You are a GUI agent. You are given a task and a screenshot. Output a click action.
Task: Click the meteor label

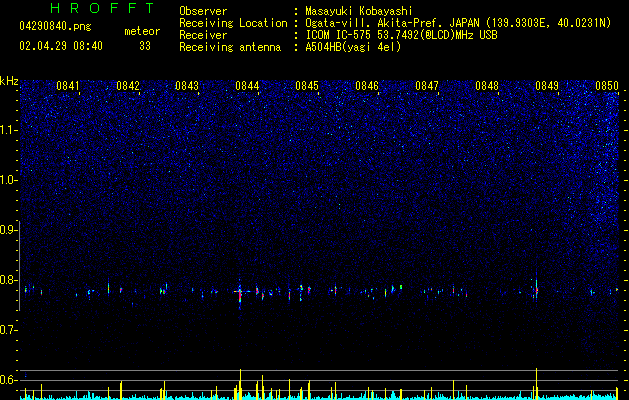coord(142,31)
